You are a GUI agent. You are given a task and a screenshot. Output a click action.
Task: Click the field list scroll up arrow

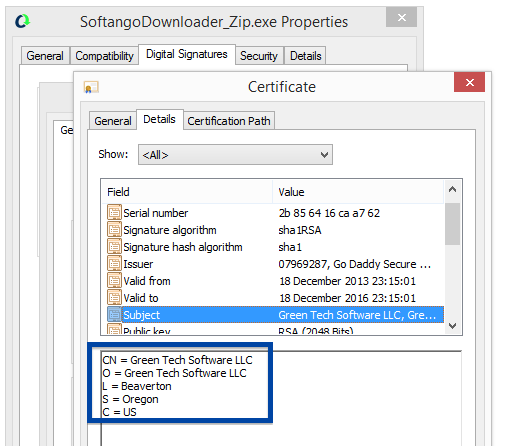point(452,190)
